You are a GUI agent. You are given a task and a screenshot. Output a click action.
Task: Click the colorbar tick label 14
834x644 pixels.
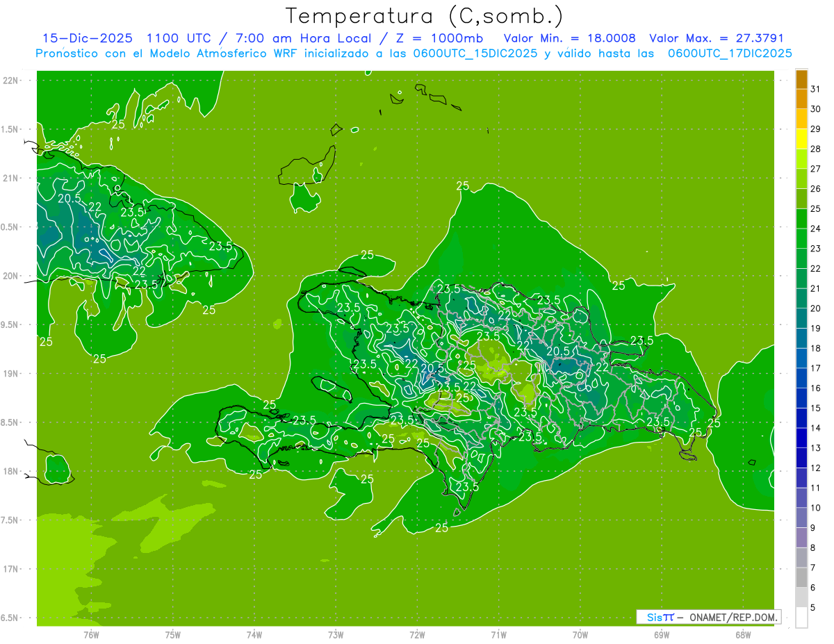[x=816, y=428]
